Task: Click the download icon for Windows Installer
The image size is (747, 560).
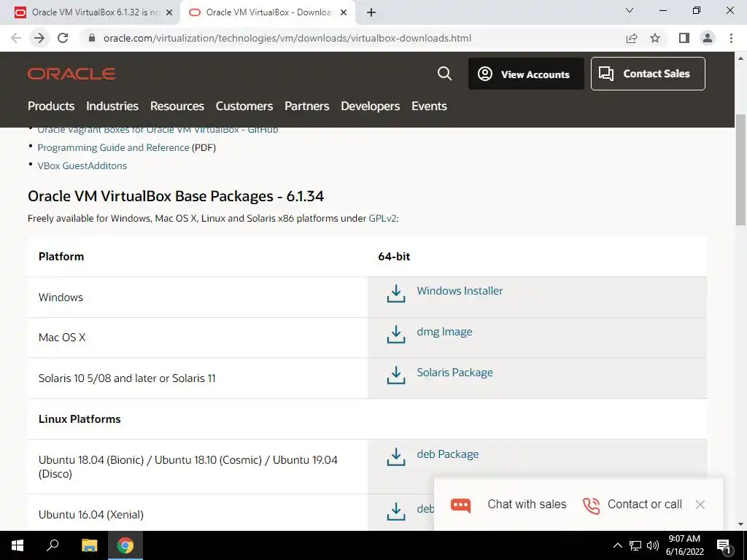Action: (396, 294)
